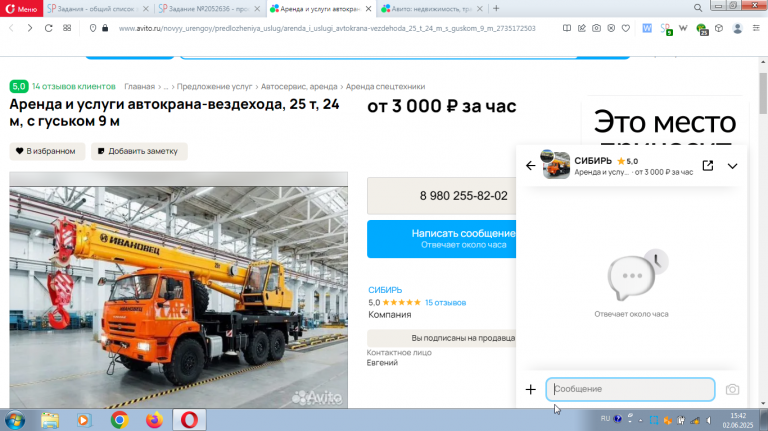The width and height of the screenshot is (768, 431).
Task: Select the Avito URL in address bar
Action: (327, 28)
